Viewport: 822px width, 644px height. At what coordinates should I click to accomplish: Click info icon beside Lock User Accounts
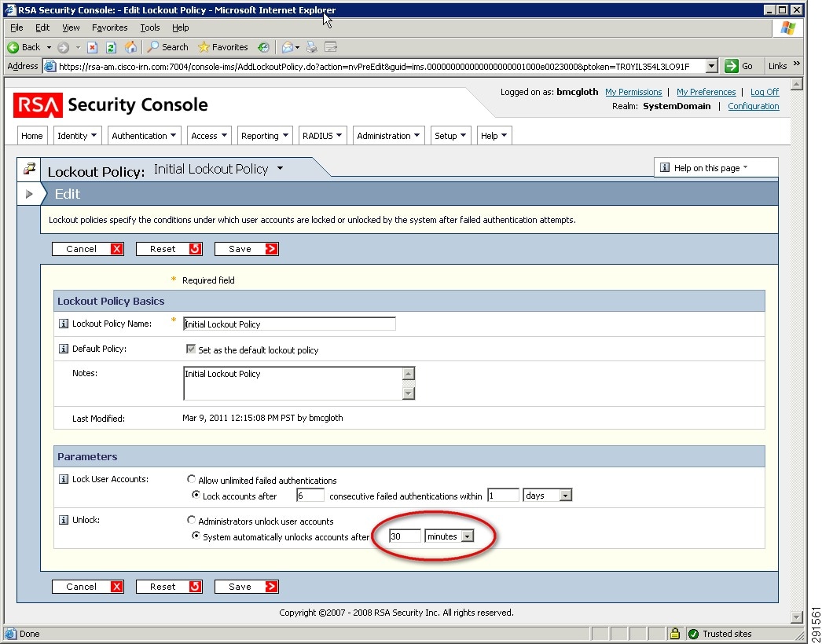[64, 479]
